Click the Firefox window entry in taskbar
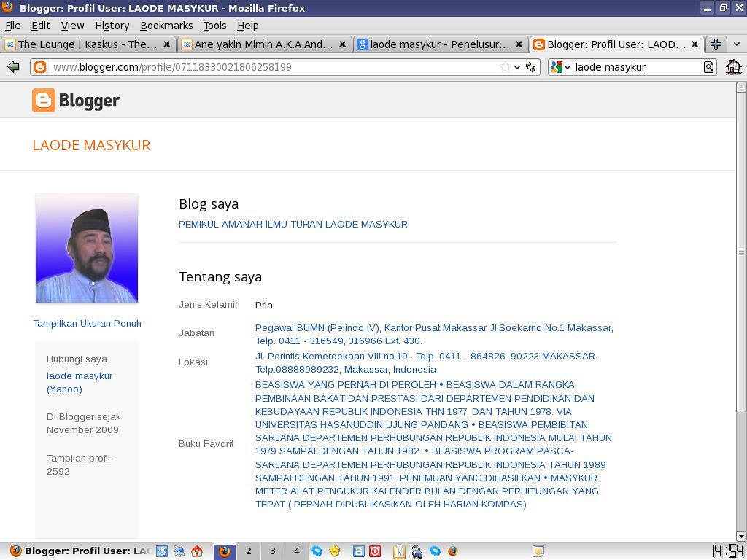This screenshot has width=747, height=560. click(x=80, y=551)
